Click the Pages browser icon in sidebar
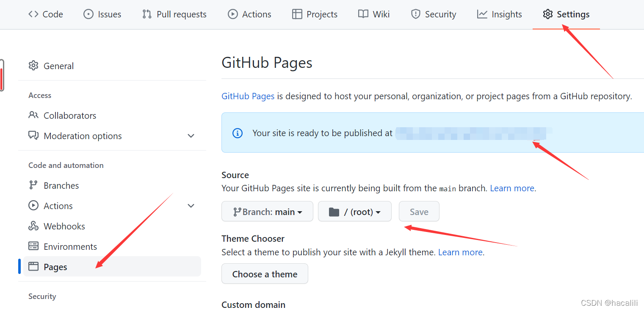The width and height of the screenshot is (644, 310). click(33, 266)
